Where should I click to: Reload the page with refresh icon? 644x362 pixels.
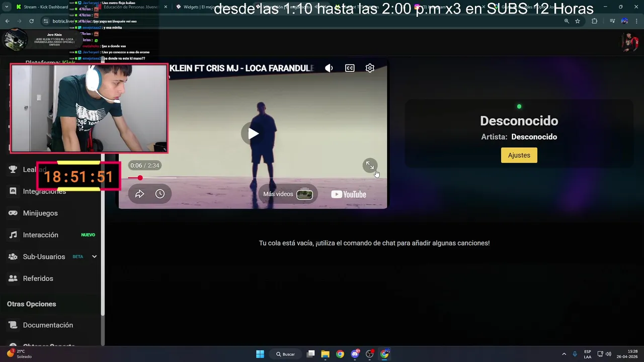pyautogui.click(x=31, y=21)
